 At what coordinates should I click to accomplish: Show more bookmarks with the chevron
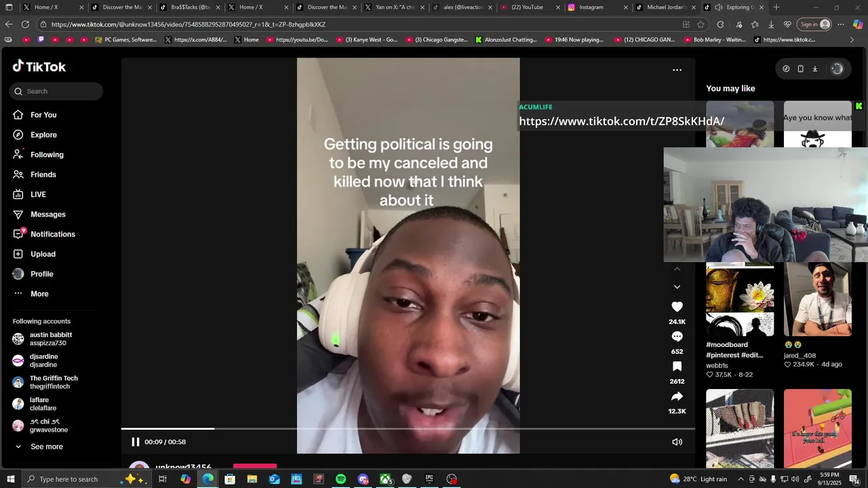pos(852,40)
